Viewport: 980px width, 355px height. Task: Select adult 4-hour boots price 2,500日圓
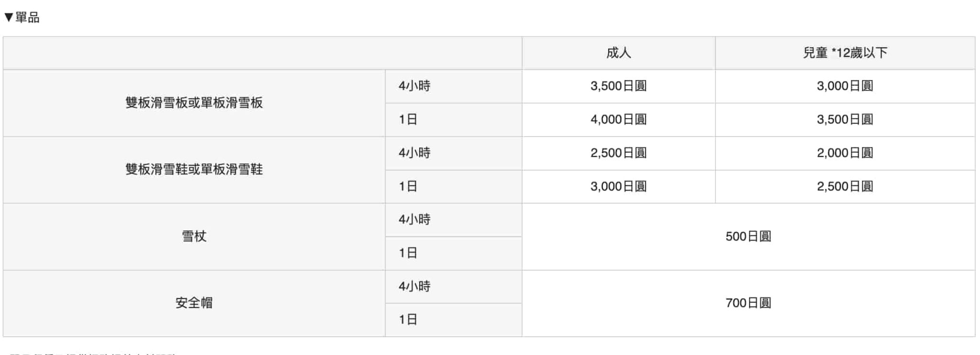click(618, 153)
